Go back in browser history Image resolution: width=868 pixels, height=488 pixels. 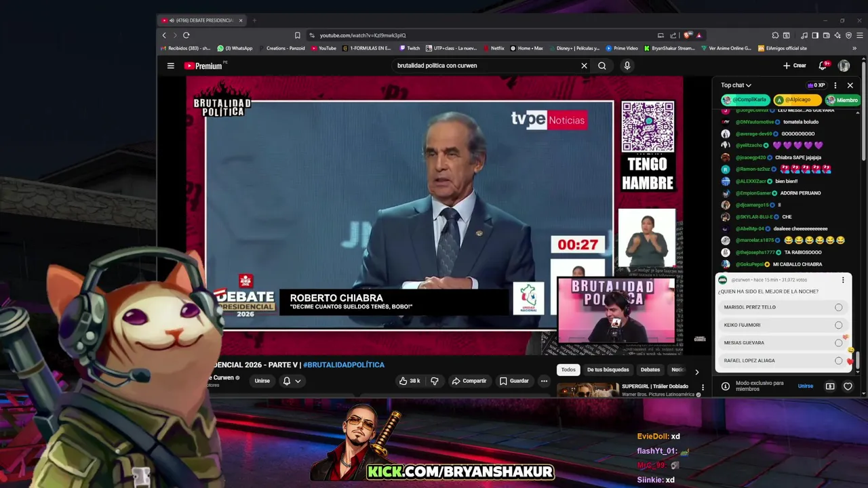pyautogui.click(x=164, y=35)
